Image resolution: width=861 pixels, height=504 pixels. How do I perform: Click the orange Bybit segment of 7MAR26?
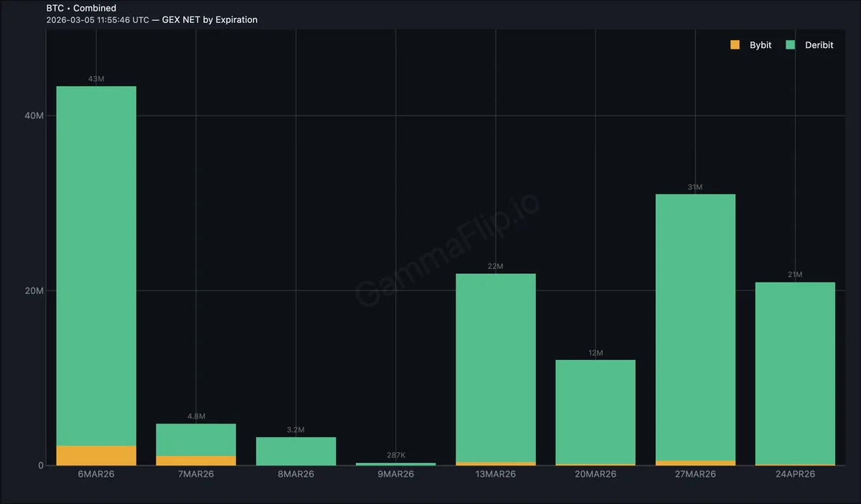(x=196, y=460)
